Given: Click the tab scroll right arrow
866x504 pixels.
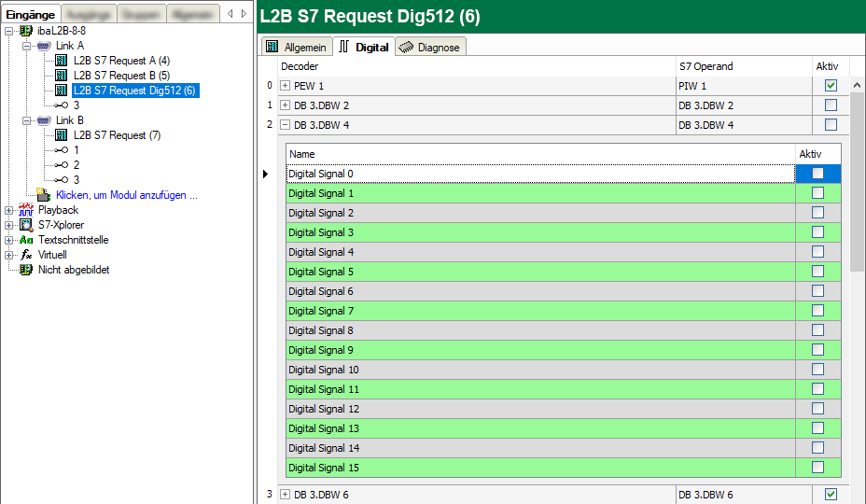Looking at the screenshot, I should point(244,14).
